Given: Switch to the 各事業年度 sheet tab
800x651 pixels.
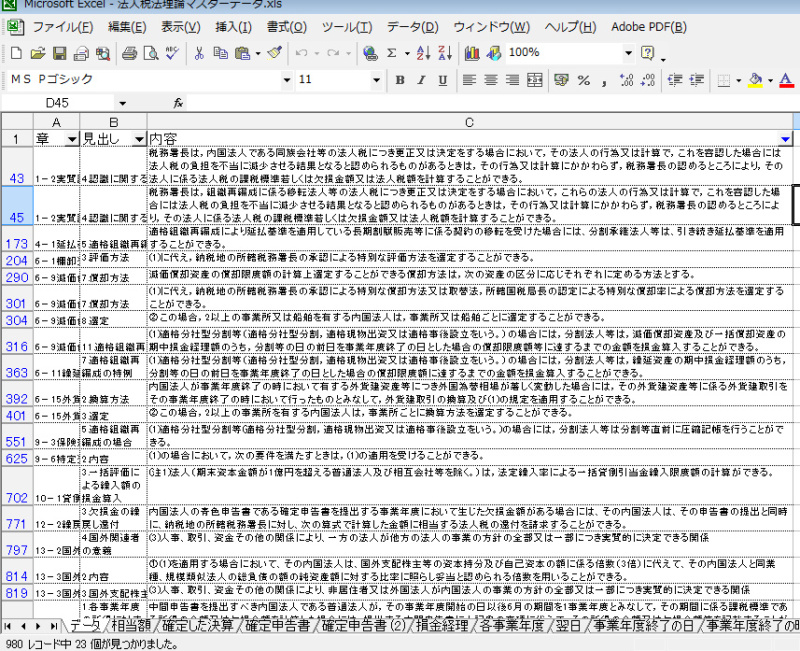Looking at the screenshot, I should click(x=512, y=625).
